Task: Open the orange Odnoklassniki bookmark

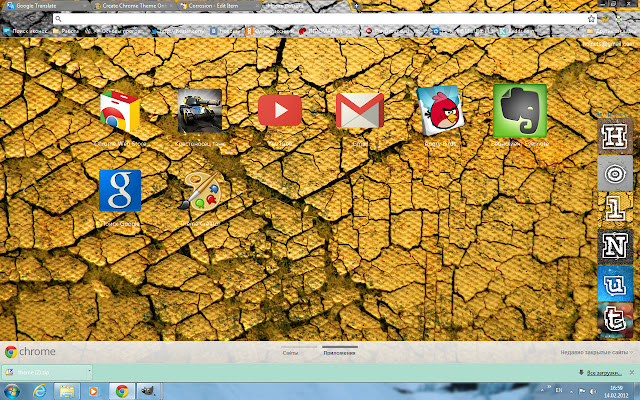Action: [x=270, y=31]
